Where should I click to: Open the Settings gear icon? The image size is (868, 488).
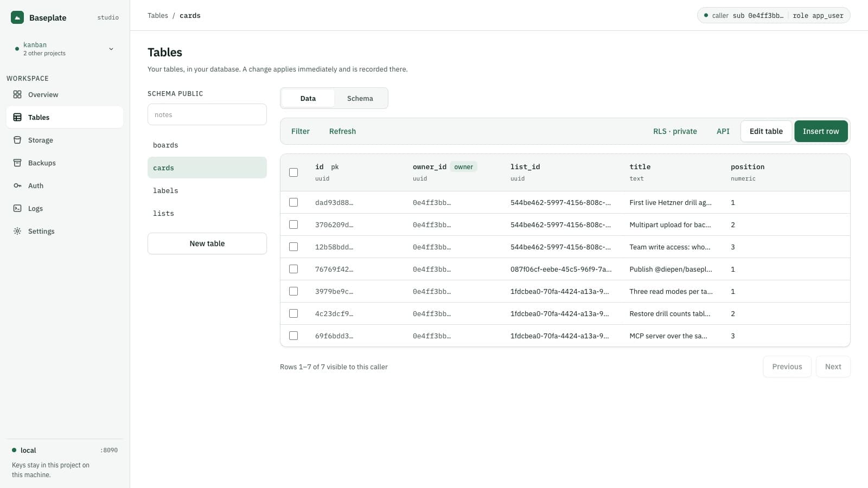click(x=17, y=231)
